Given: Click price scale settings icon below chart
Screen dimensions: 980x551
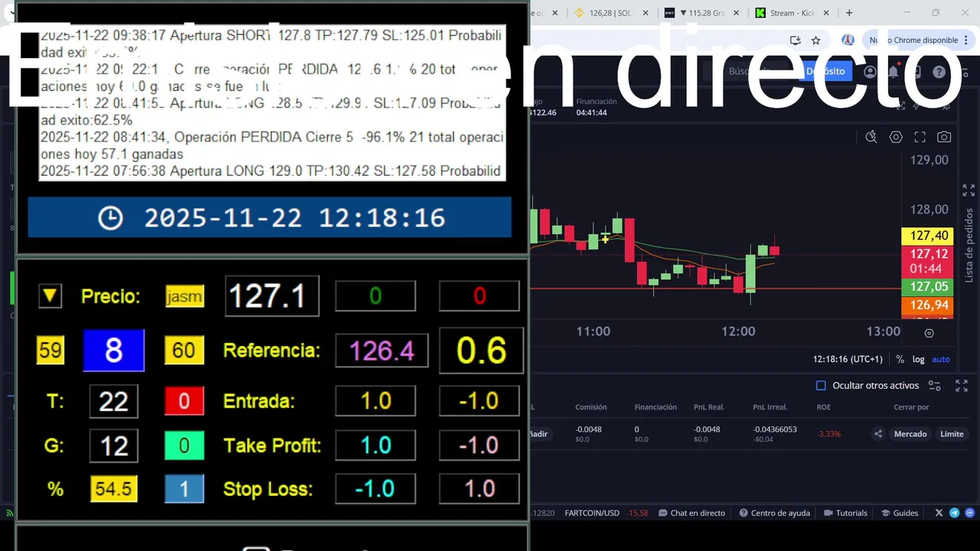Looking at the screenshot, I should (x=929, y=333).
